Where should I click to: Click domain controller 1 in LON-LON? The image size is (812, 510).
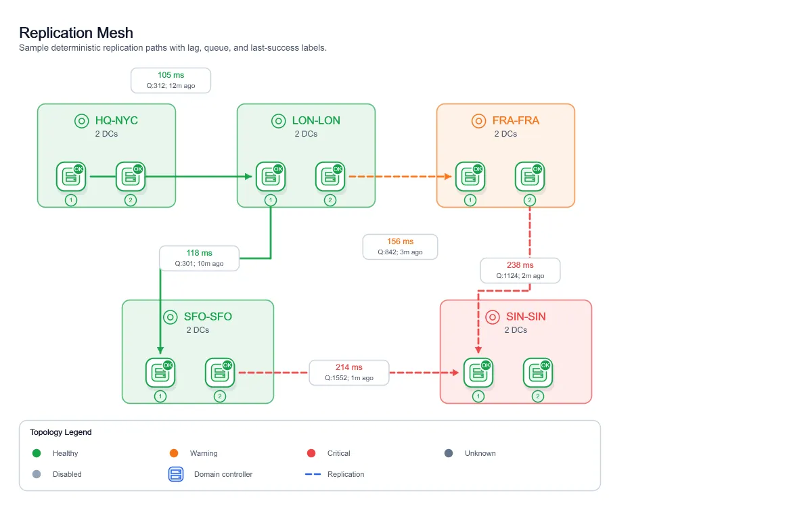pyautogui.click(x=271, y=177)
